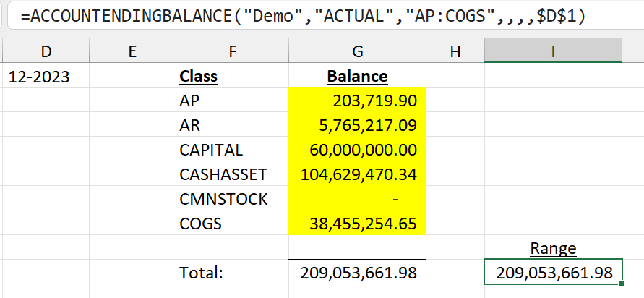644x298 pixels.
Task: Select the Total: label cell
Action: [x=233, y=272]
